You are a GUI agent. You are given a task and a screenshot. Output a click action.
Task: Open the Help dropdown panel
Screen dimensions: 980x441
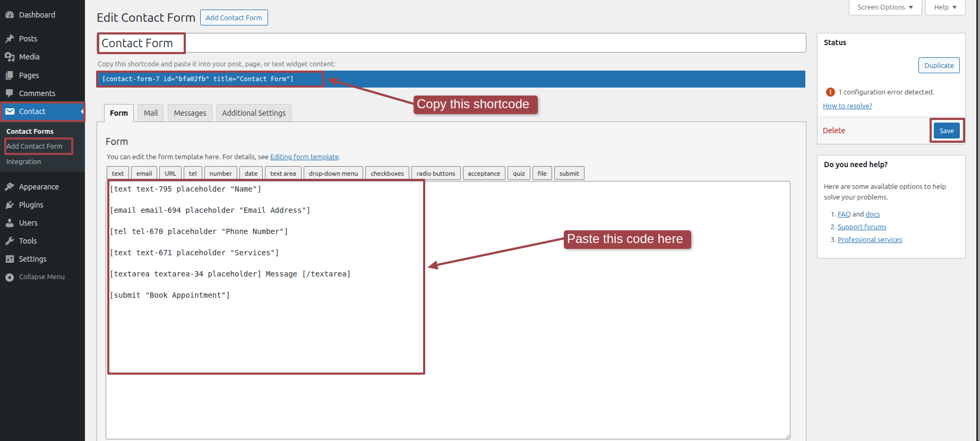945,7
